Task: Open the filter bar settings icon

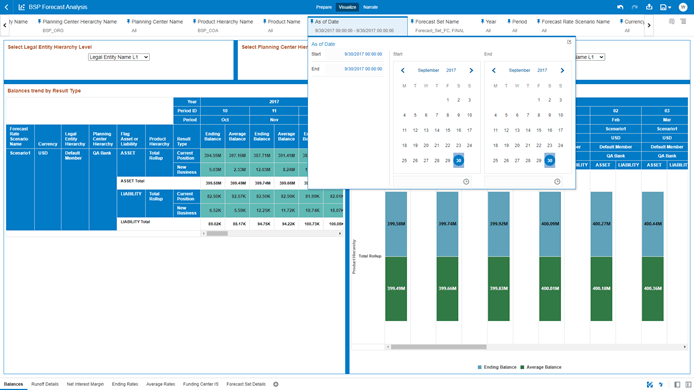Action: [x=671, y=21]
